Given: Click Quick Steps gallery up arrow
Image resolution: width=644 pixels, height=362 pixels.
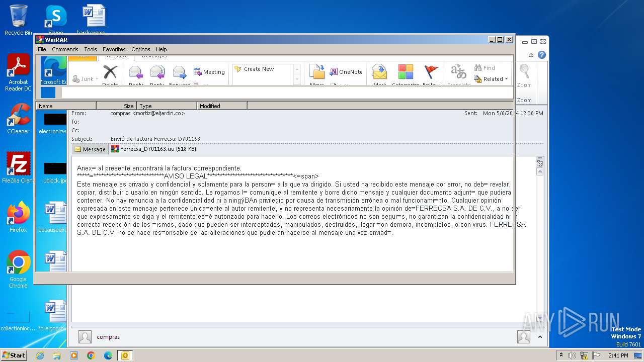Looking at the screenshot, I should (x=297, y=69).
